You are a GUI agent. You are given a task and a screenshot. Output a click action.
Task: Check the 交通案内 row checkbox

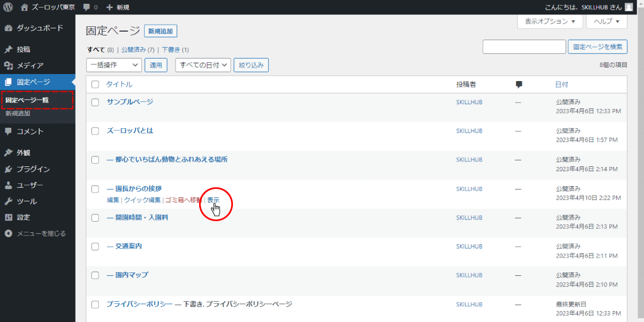95,246
